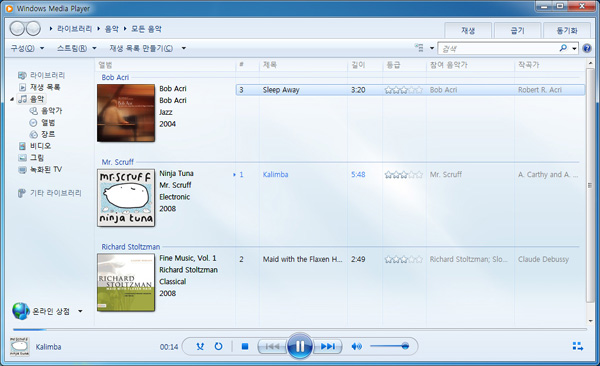600x366 pixels.
Task: Expand the 스트림(R) dropdown menu
Action: (x=77, y=48)
